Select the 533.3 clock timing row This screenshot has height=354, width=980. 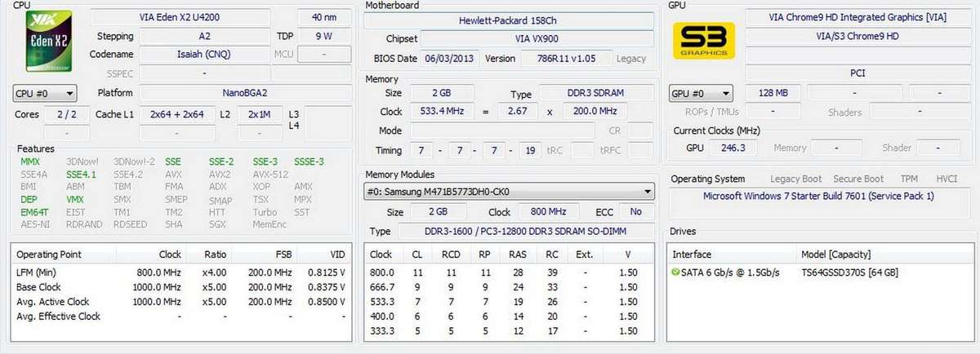(x=510, y=302)
